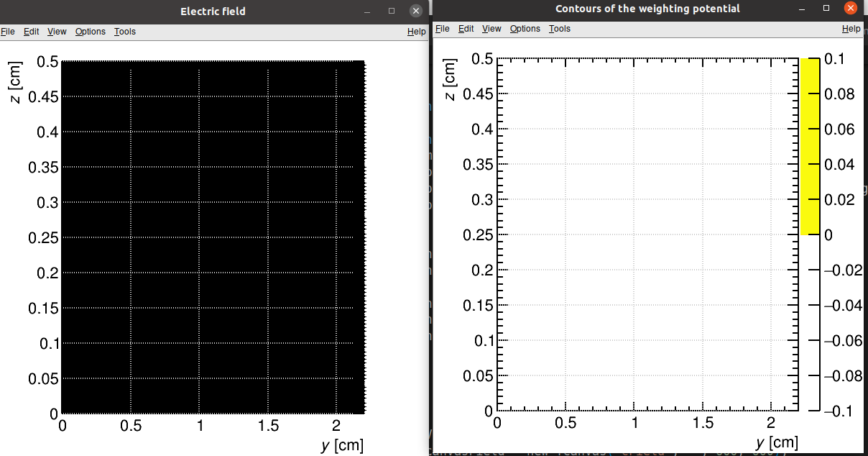The height and width of the screenshot is (456, 868).
Task: Open Edit menu in Electric field window
Action: (31, 32)
